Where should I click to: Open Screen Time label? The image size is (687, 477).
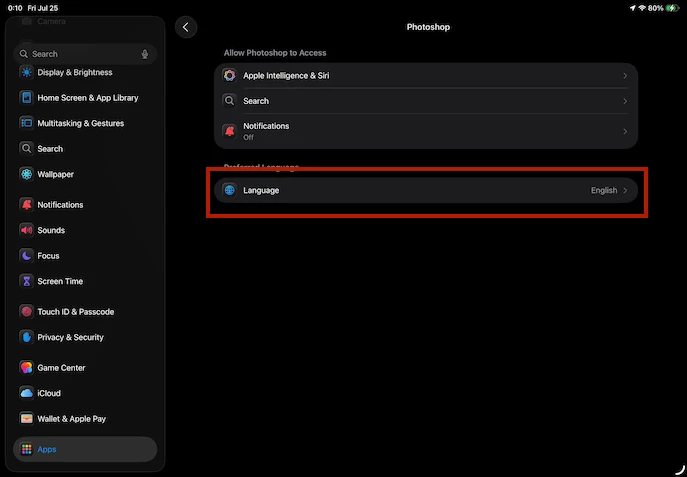(60, 281)
